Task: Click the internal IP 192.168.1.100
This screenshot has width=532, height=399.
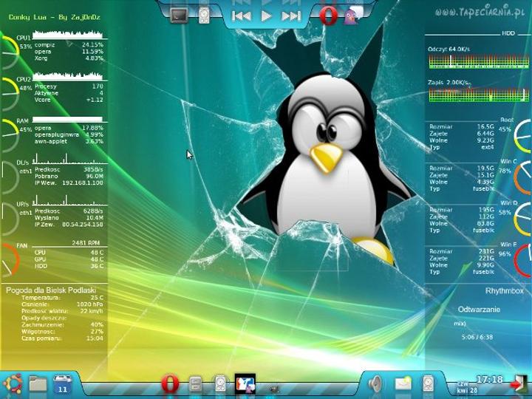Action: pyautogui.click(x=83, y=183)
